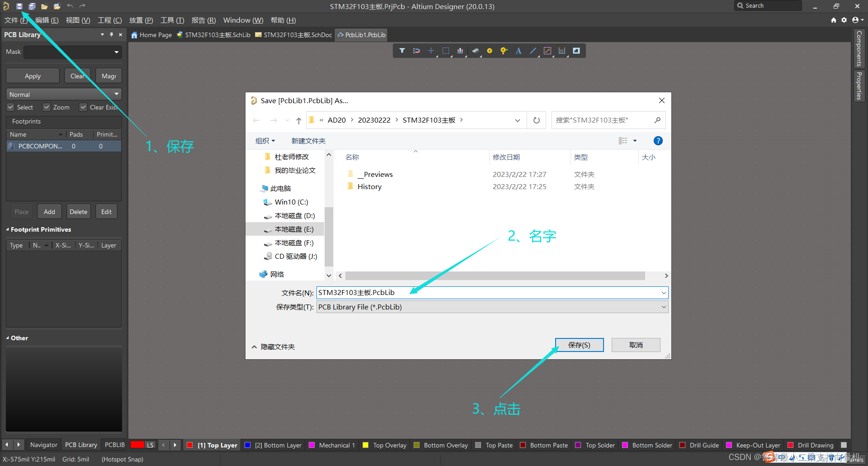868x466 pixels.
Task: Open the save type dropdown
Action: point(664,307)
